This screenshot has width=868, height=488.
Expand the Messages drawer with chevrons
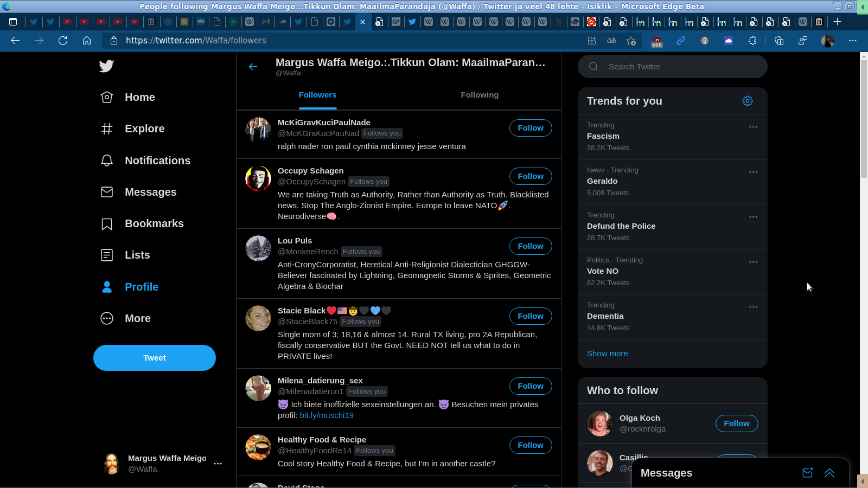point(829,473)
